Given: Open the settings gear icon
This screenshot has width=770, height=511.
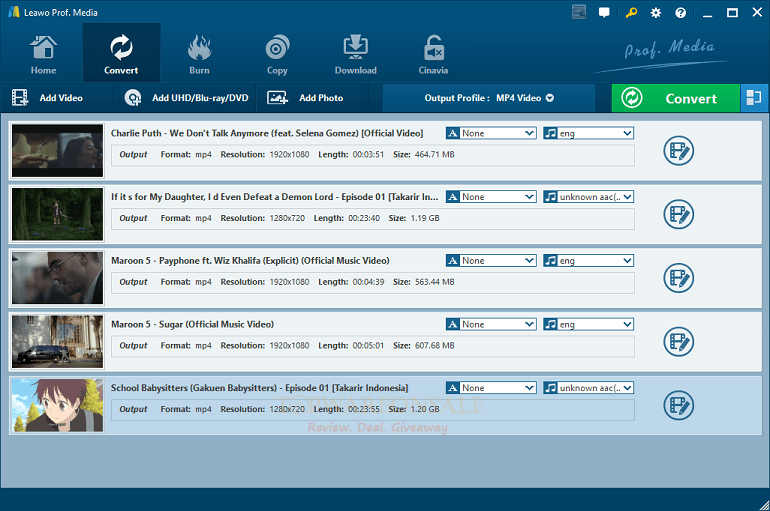Looking at the screenshot, I should pos(656,13).
